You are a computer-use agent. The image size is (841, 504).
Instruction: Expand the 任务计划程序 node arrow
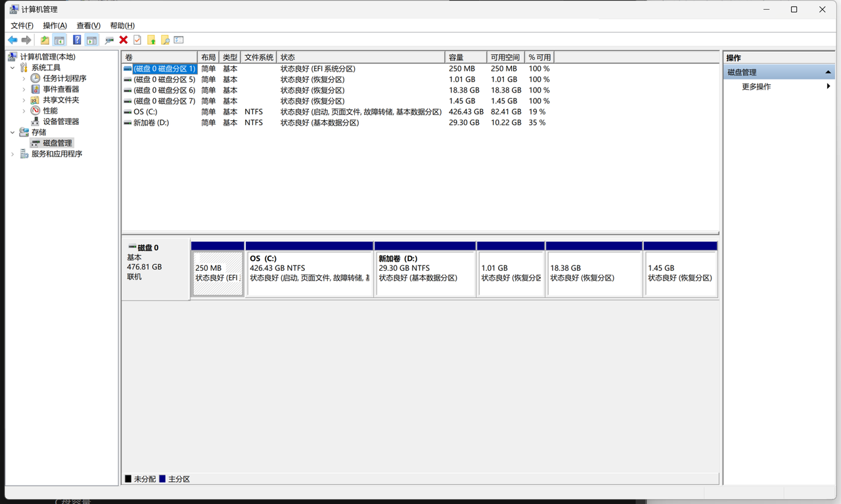(24, 78)
